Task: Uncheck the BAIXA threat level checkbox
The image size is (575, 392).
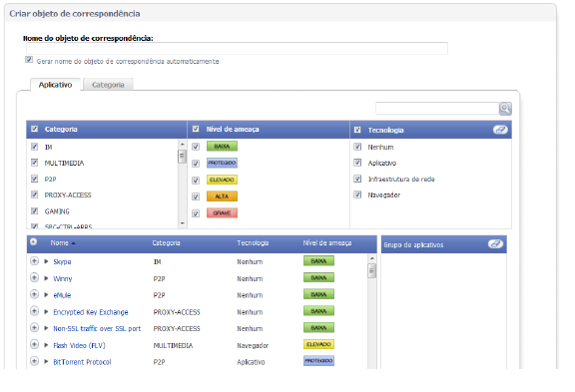Action: pyautogui.click(x=196, y=147)
